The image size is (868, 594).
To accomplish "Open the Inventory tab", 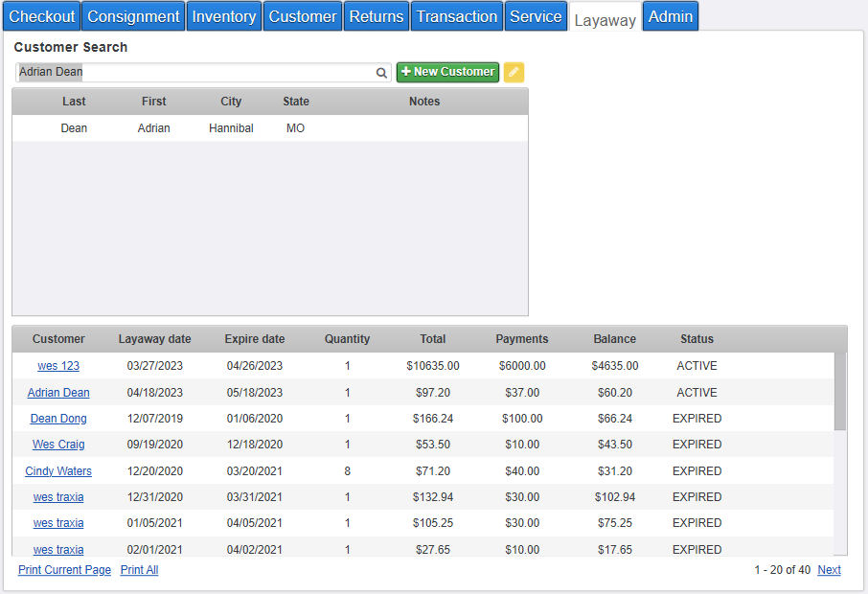I will 223,16.
